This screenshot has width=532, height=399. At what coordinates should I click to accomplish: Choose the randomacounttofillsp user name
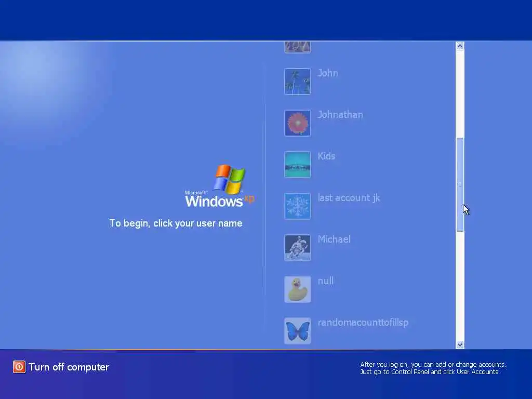363,323
